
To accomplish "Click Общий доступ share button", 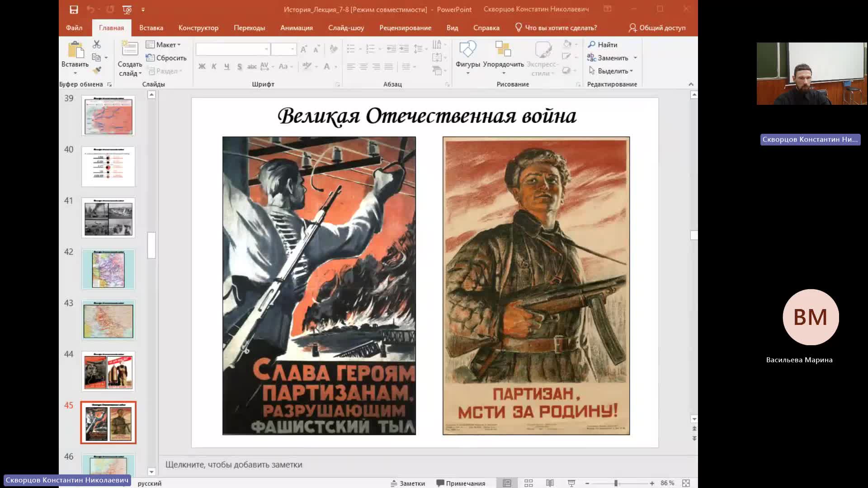I will click(657, 28).
